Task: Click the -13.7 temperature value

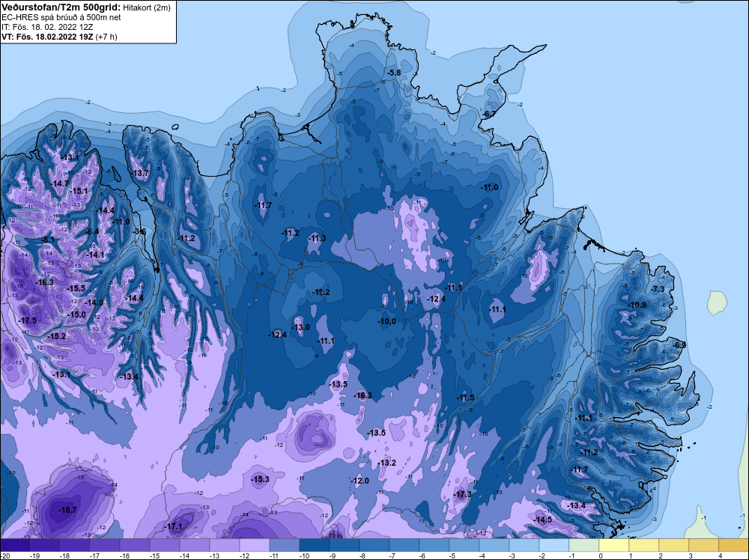Action: [141, 173]
